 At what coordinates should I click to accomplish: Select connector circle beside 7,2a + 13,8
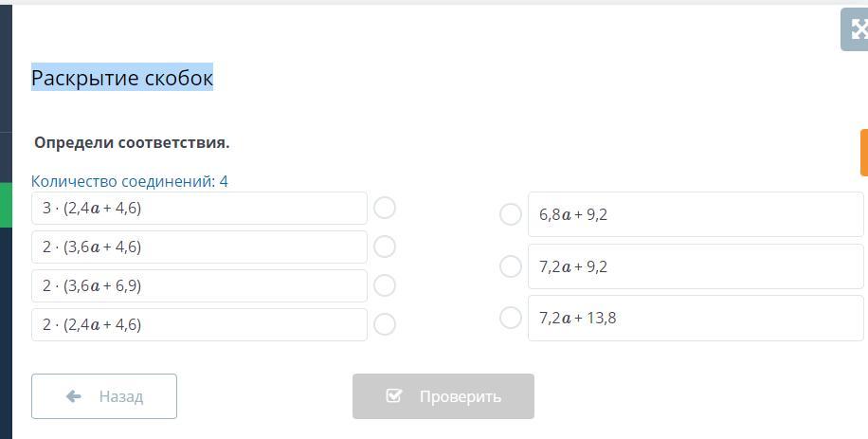(511, 318)
